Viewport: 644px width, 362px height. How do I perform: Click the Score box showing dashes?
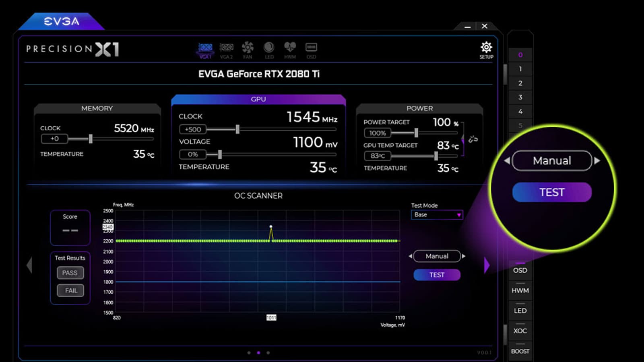pos(70,228)
